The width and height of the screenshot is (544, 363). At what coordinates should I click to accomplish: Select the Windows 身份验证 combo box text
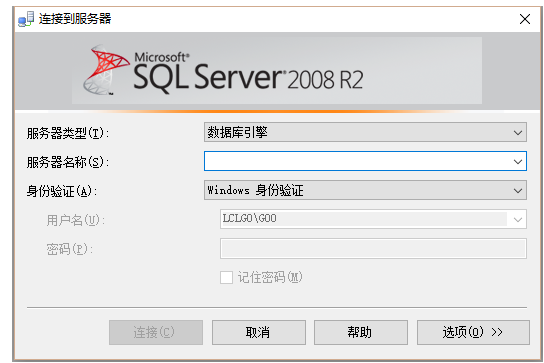[255, 190]
